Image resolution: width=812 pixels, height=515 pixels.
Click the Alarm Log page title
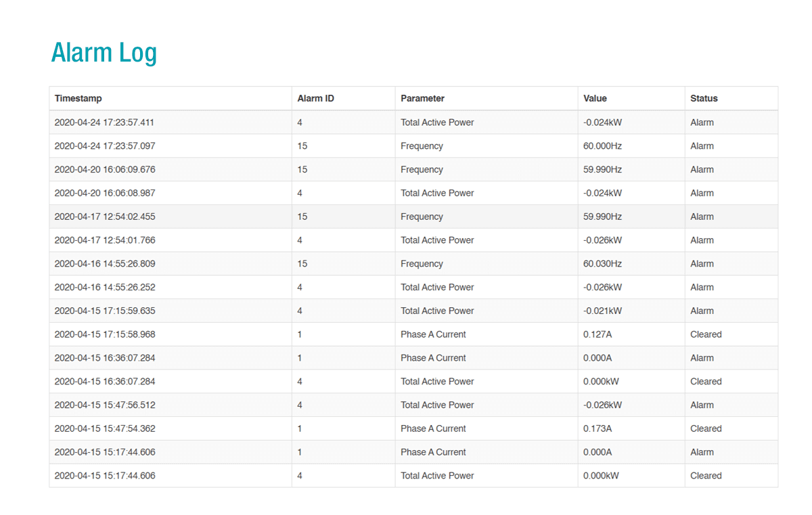[104, 52]
